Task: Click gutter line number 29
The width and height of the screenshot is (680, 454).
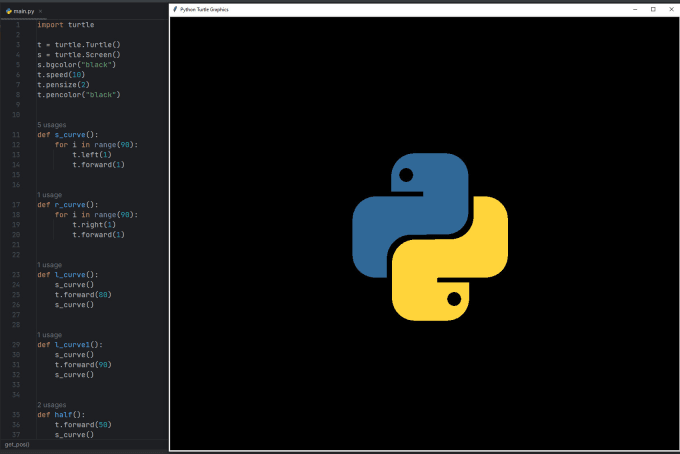Action: [16, 345]
